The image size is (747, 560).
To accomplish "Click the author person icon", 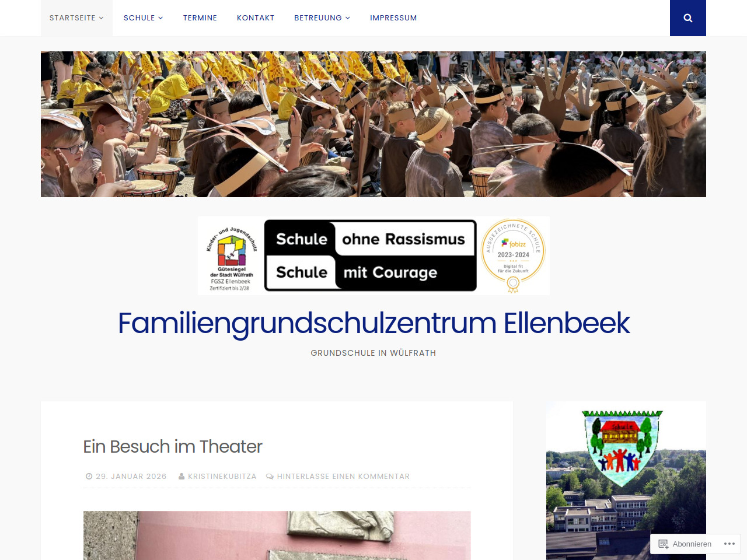I will [x=181, y=477].
